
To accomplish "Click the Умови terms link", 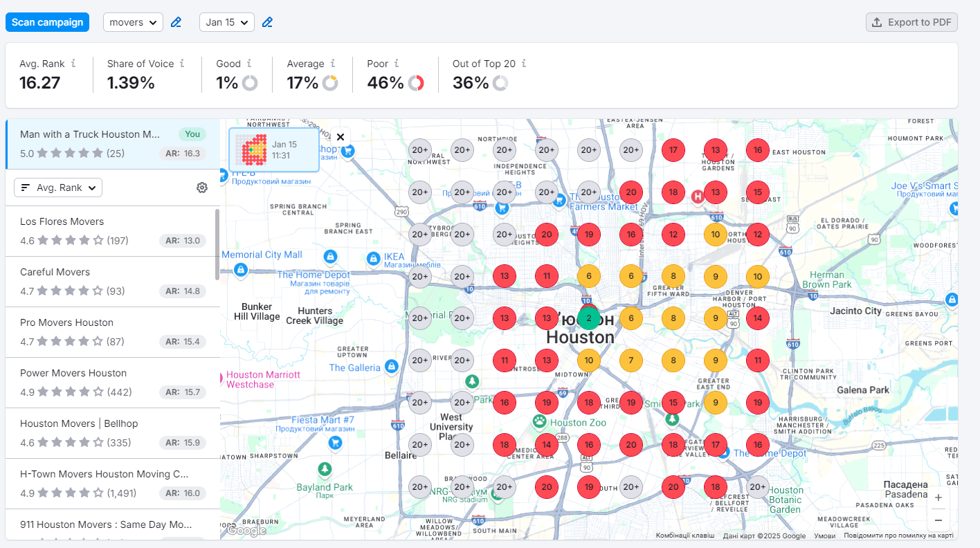I will [824, 536].
